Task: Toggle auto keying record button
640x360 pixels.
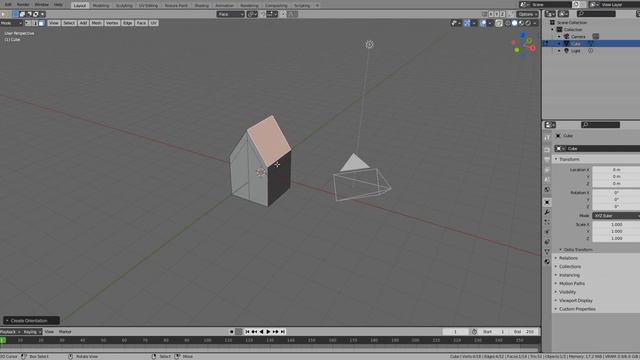Action: [x=231, y=332]
